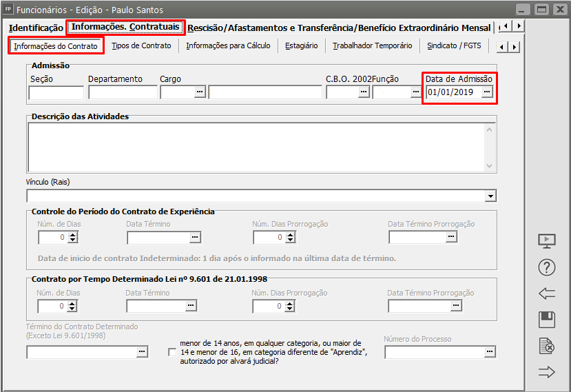Click the Seção input field
The width and height of the screenshot is (571, 392).
[56, 92]
